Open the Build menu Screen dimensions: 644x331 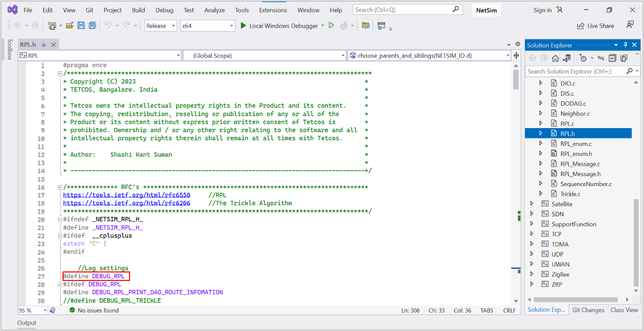[138, 10]
